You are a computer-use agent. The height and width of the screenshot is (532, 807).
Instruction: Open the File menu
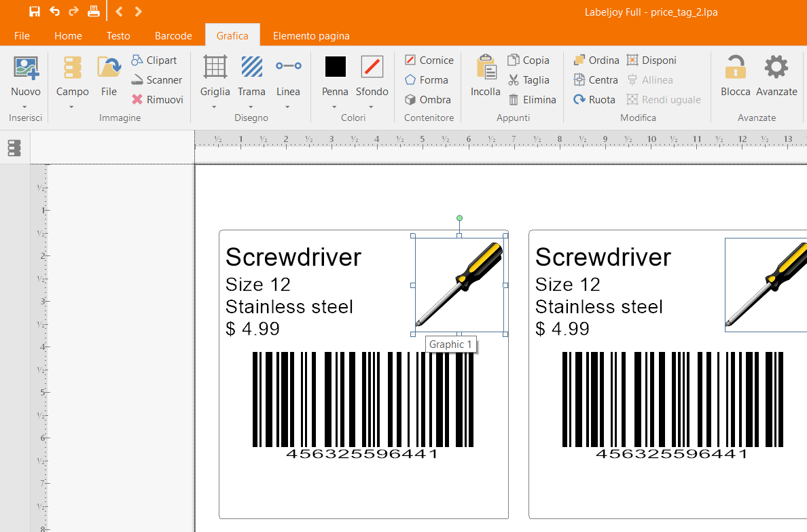click(x=22, y=35)
